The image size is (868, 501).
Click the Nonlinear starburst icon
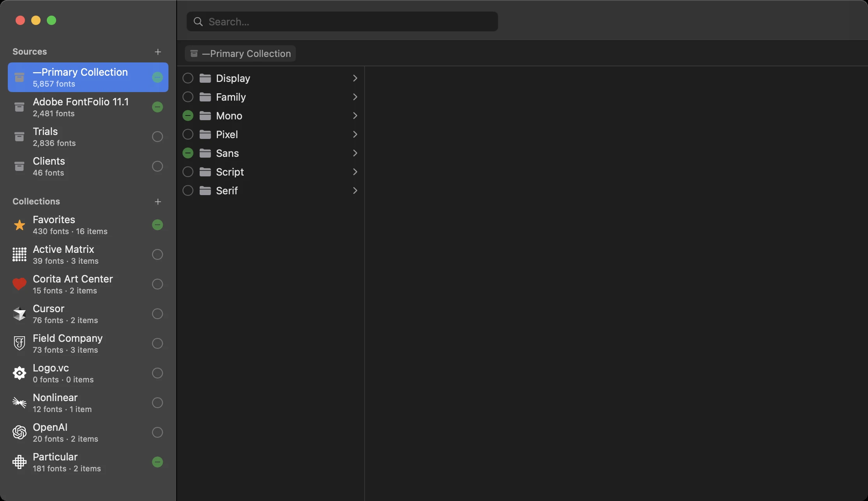pyautogui.click(x=19, y=403)
